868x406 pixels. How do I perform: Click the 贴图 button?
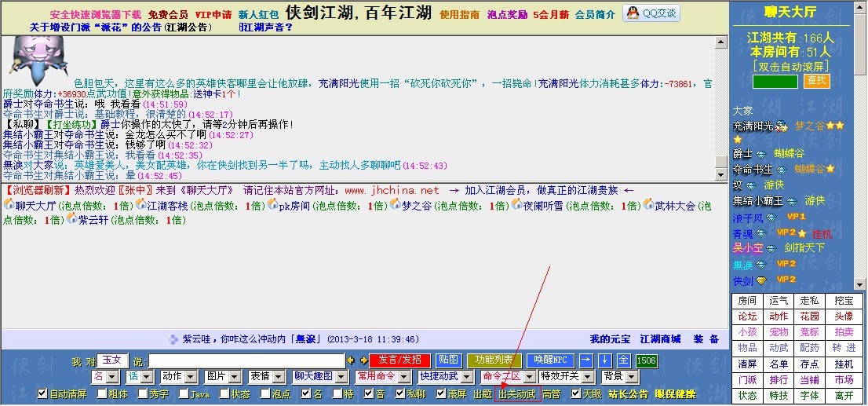tap(448, 360)
